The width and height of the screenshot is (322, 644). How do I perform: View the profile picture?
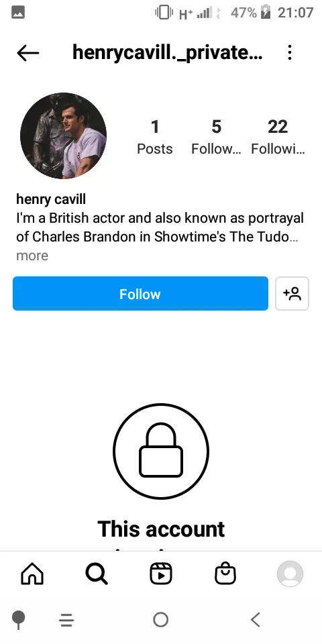click(63, 136)
